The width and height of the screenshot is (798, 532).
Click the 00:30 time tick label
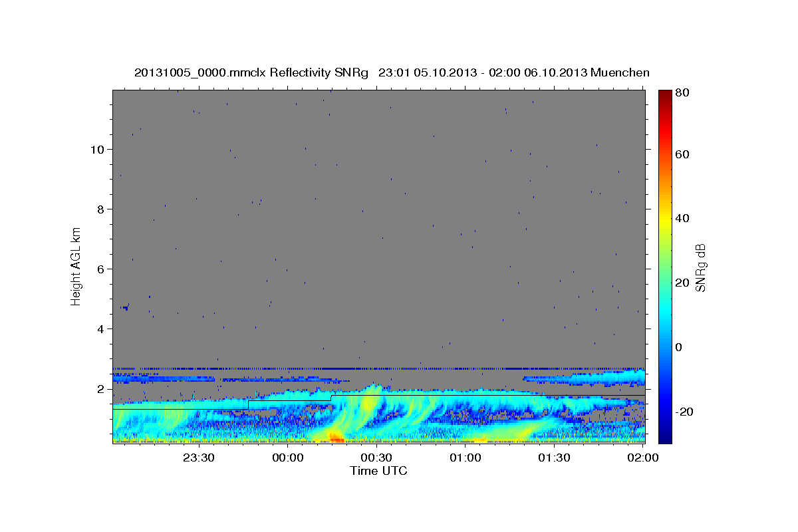(376, 458)
